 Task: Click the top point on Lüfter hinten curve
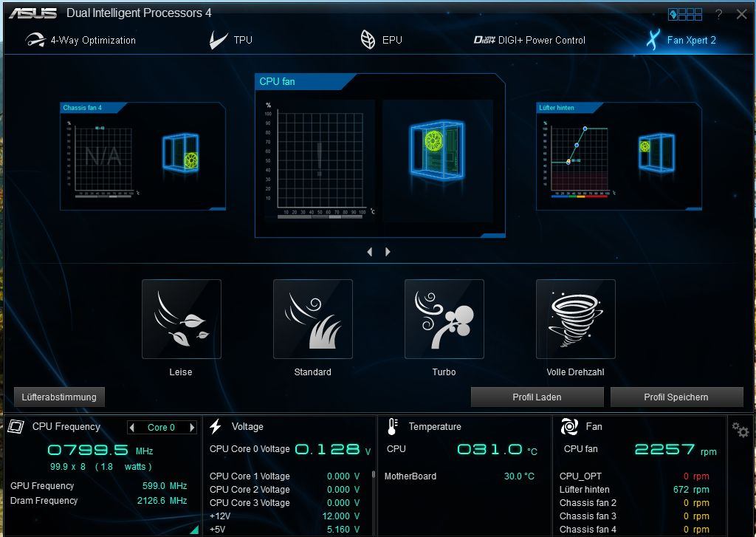coord(585,129)
